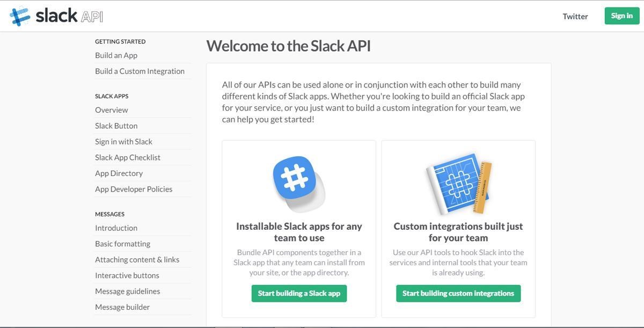Go to Slack Apps Overview
The height and width of the screenshot is (328, 644).
pos(112,110)
